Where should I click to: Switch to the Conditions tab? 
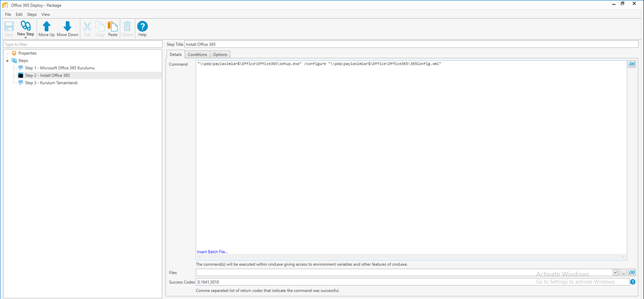pos(197,54)
